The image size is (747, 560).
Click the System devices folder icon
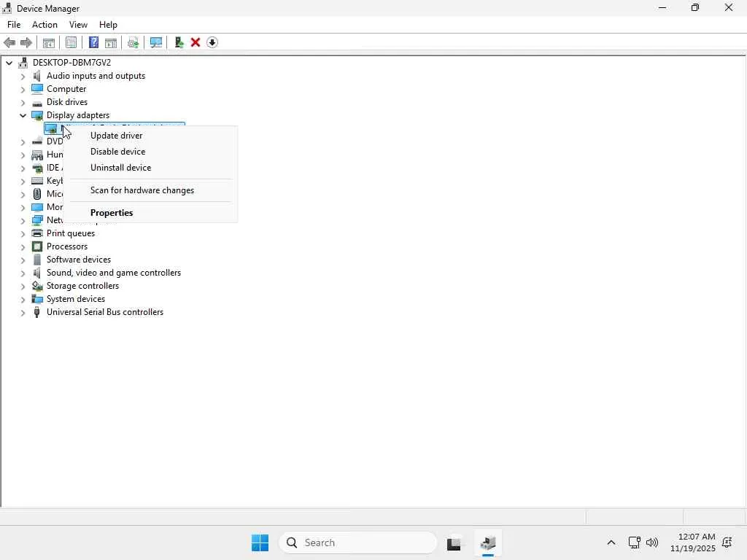pos(37,299)
